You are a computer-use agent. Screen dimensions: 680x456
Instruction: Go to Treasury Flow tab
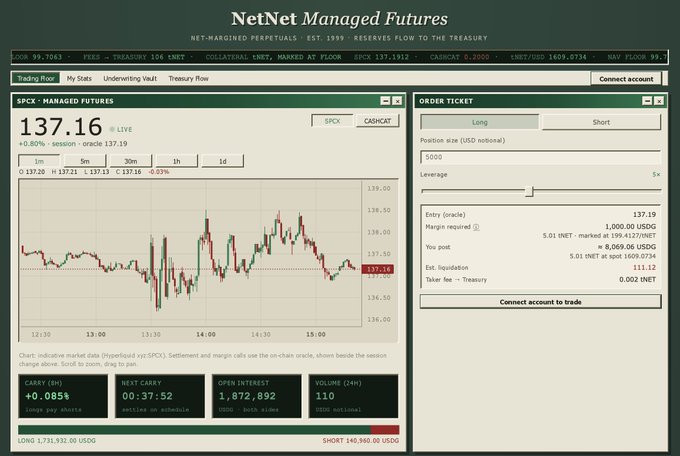point(188,79)
